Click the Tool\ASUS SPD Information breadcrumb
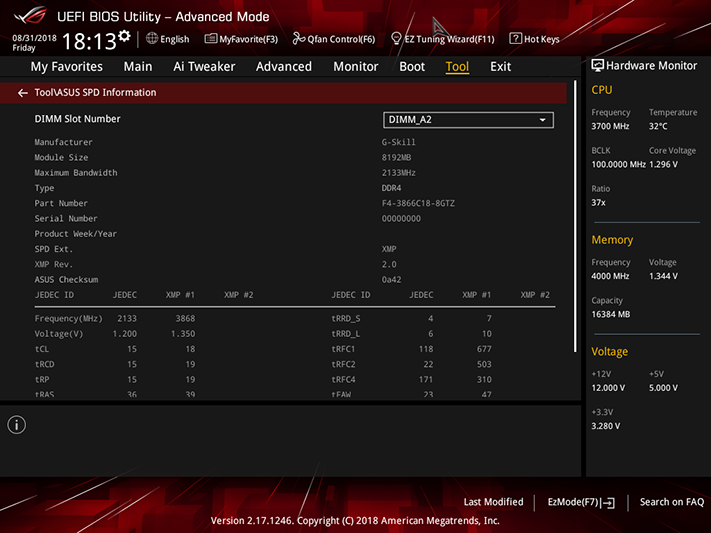Viewport: 711px width, 533px height. coord(95,93)
